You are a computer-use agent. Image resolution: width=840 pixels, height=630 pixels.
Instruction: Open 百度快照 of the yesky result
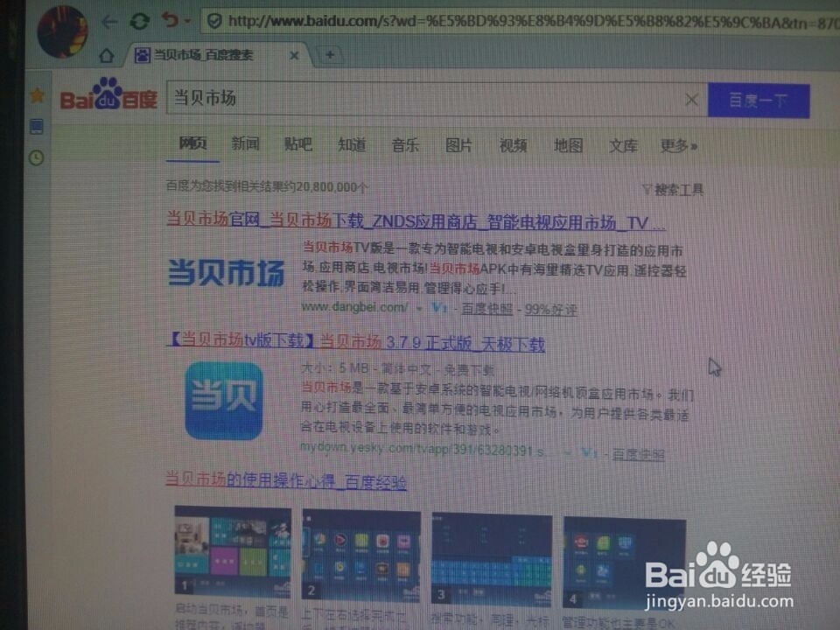pyautogui.click(x=638, y=454)
